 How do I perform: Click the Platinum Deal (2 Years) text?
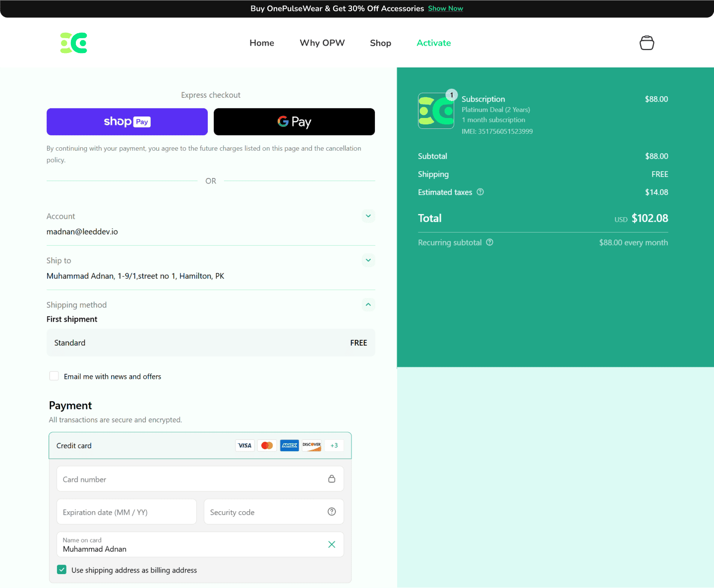coord(496,110)
